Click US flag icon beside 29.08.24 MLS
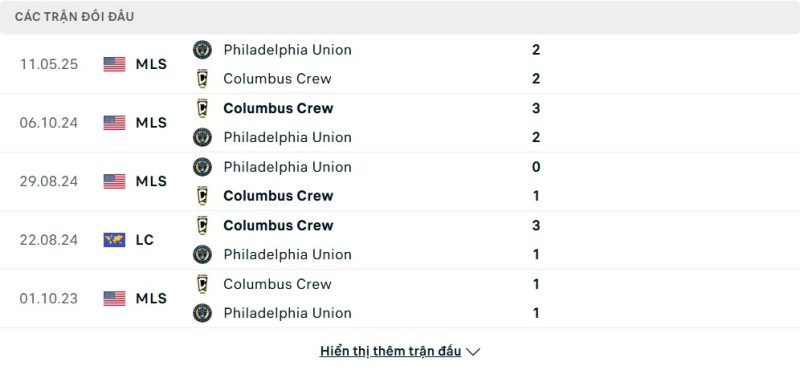800x374 pixels. [x=114, y=181]
